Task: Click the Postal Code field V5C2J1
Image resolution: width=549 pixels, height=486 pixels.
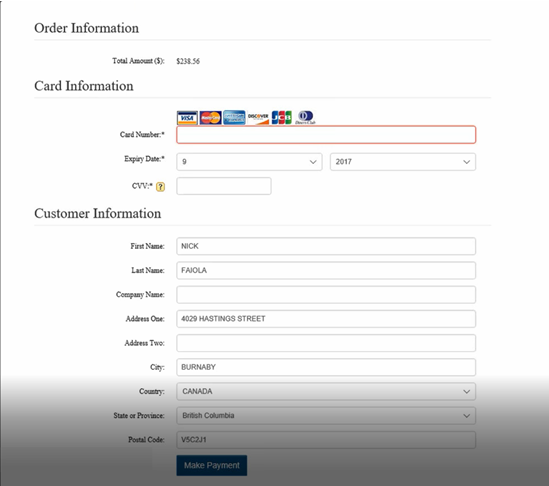Action: [x=326, y=440]
